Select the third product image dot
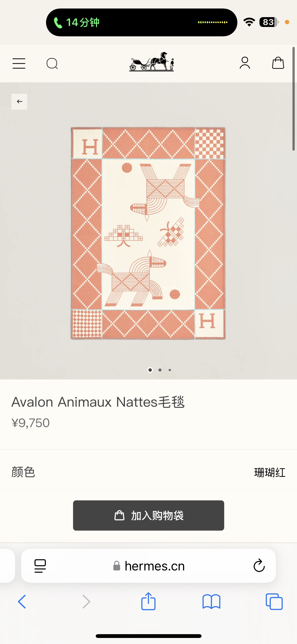297x644 pixels. [170, 370]
